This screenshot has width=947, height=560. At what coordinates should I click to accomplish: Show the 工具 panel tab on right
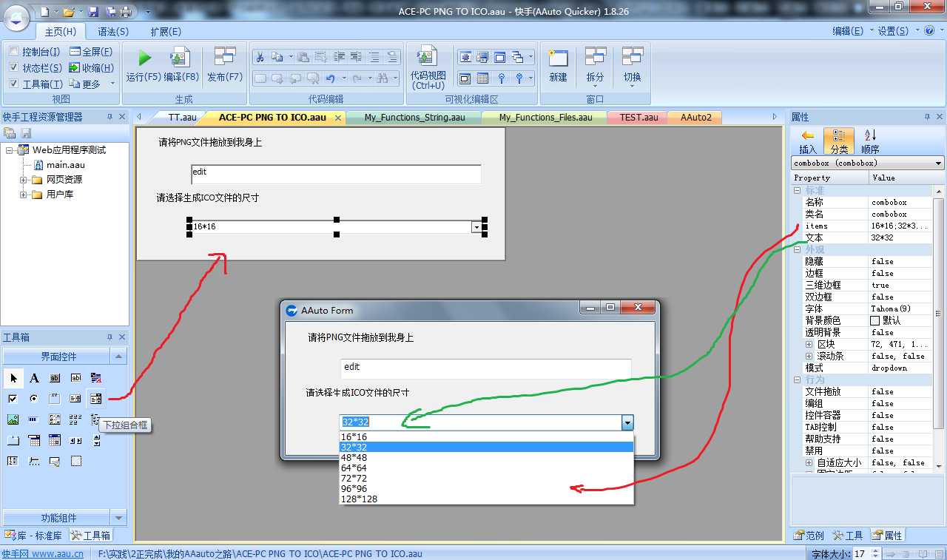(848, 536)
